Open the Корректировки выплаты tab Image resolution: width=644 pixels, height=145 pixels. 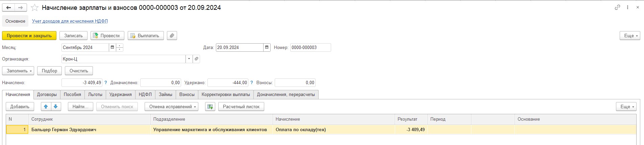coord(226,95)
